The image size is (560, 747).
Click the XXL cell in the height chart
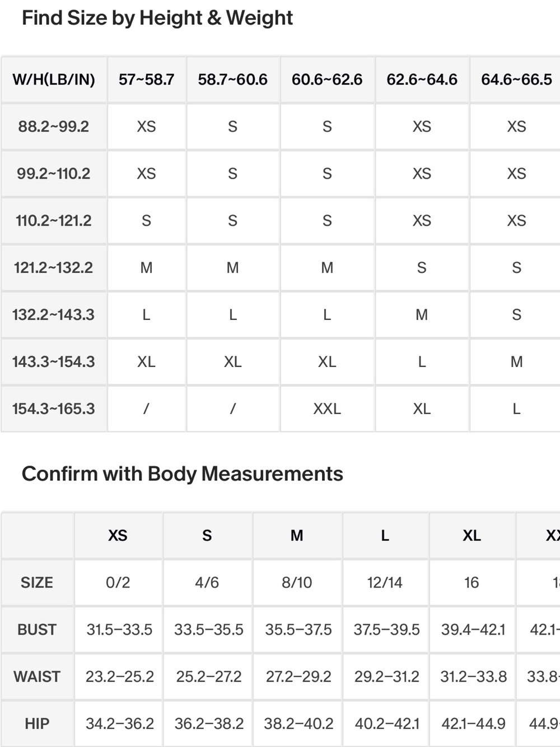[x=327, y=409]
